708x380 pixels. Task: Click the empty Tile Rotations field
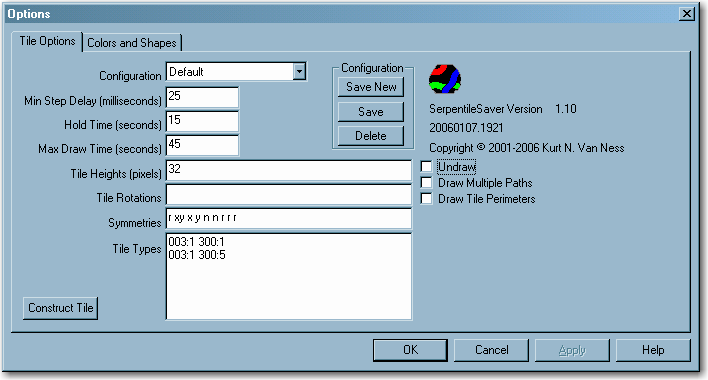289,195
